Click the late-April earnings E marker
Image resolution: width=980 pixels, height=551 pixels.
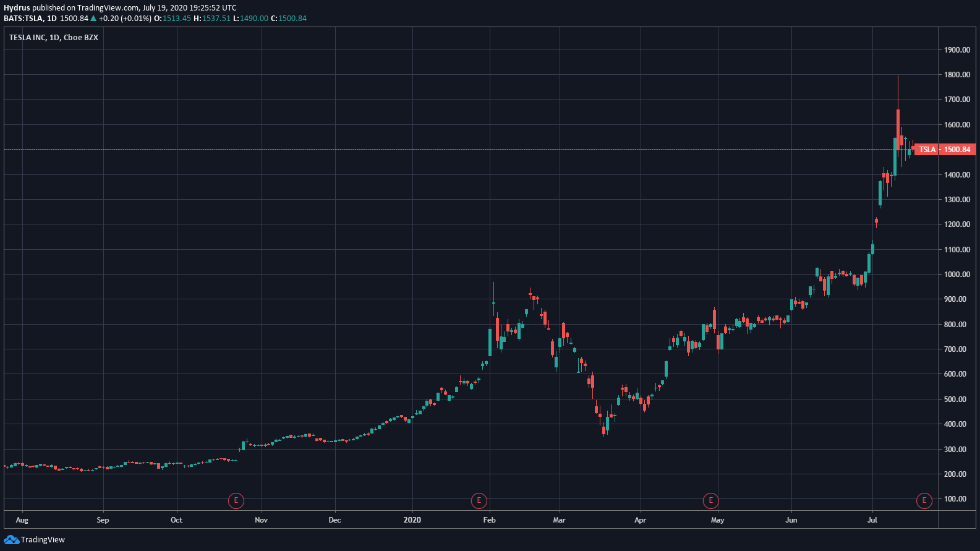[711, 500]
